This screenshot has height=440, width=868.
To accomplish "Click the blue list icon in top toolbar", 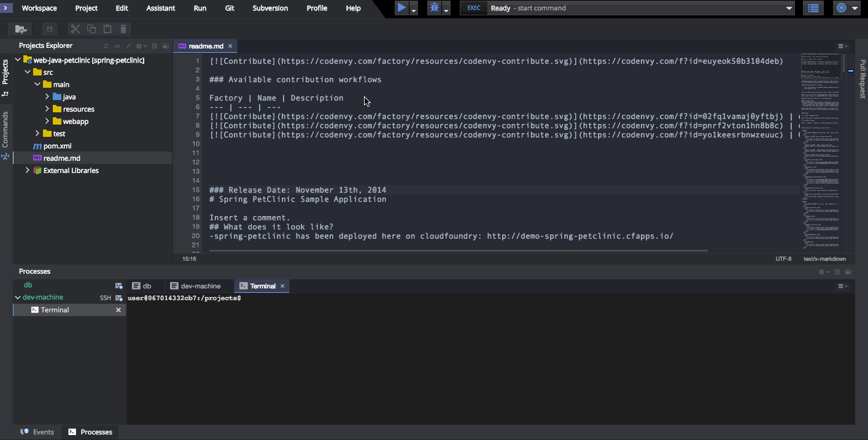I will click(813, 8).
